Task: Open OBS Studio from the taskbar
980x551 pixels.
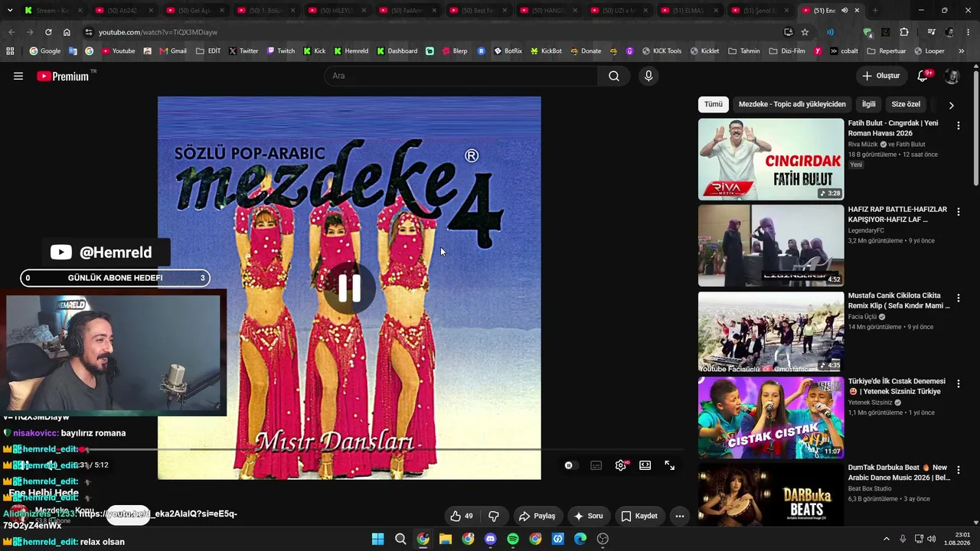Action: (603, 539)
